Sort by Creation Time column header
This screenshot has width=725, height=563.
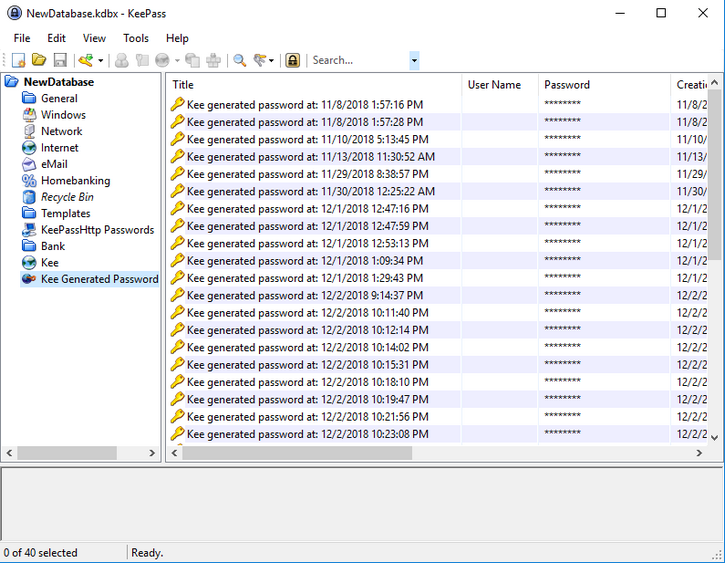point(689,85)
